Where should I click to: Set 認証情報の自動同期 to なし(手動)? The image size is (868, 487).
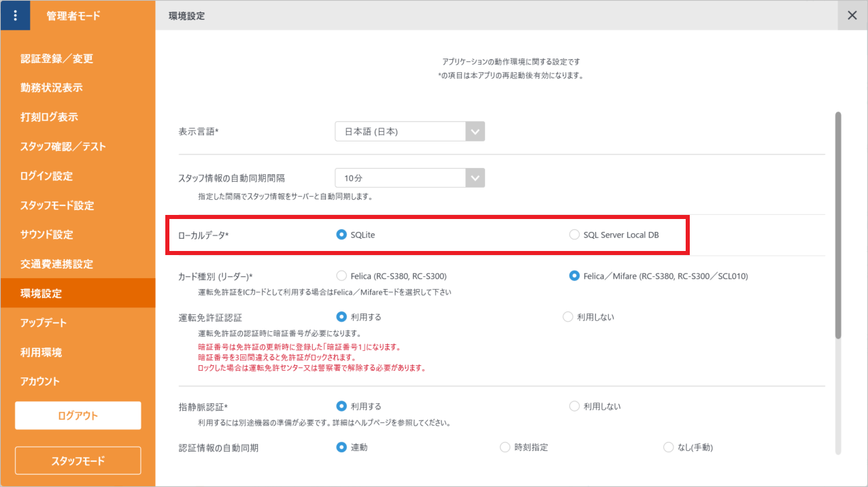point(688,447)
